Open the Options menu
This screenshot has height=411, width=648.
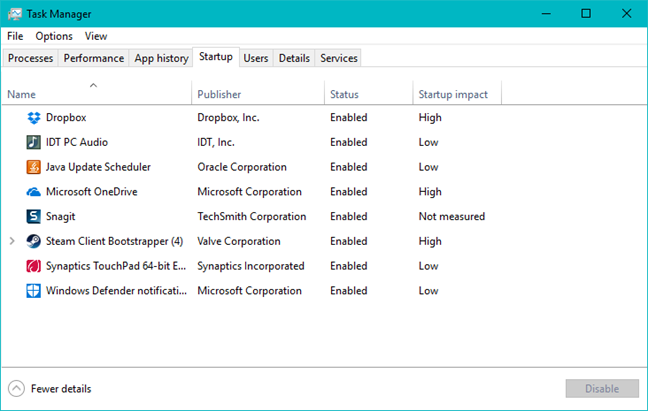pos(54,36)
